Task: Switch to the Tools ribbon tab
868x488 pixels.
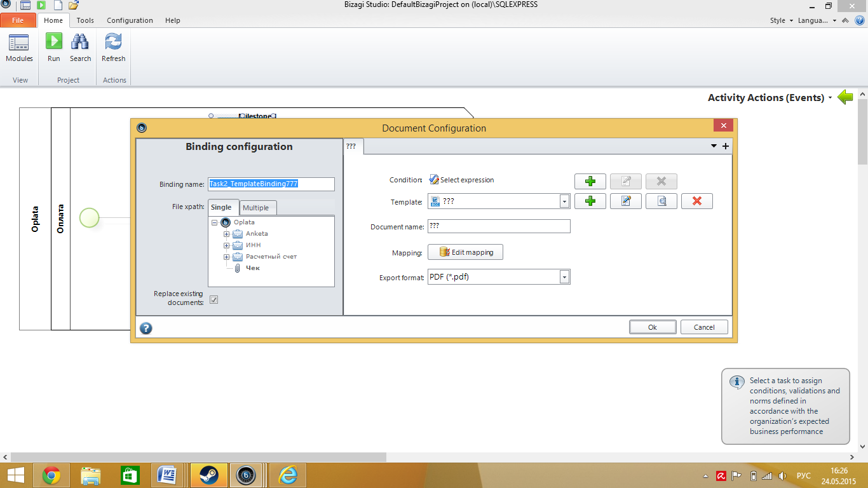Action: (85, 20)
